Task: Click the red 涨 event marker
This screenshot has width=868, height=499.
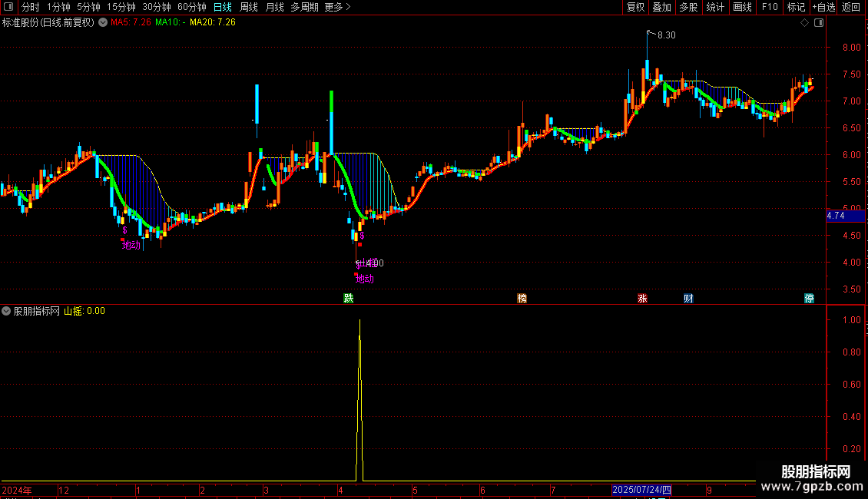Action: click(642, 298)
